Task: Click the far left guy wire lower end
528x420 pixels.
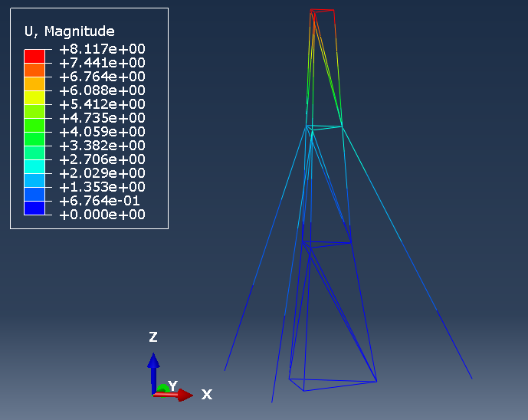Action: click(x=225, y=369)
